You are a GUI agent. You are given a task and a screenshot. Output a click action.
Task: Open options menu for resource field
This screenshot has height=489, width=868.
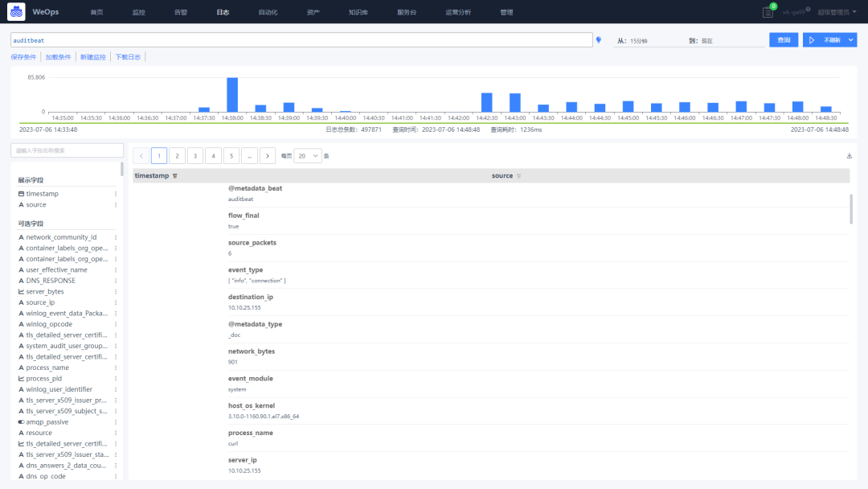click(x=116, y=433)
